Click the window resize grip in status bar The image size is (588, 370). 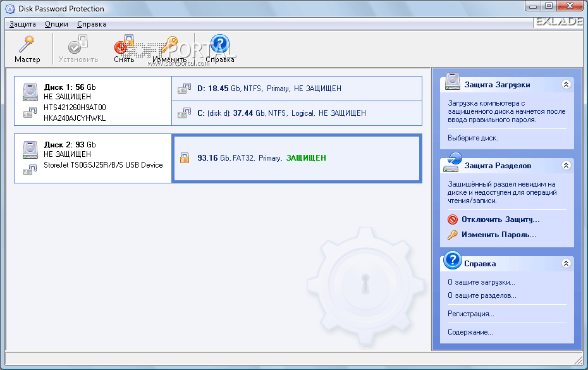pos(578,359)
